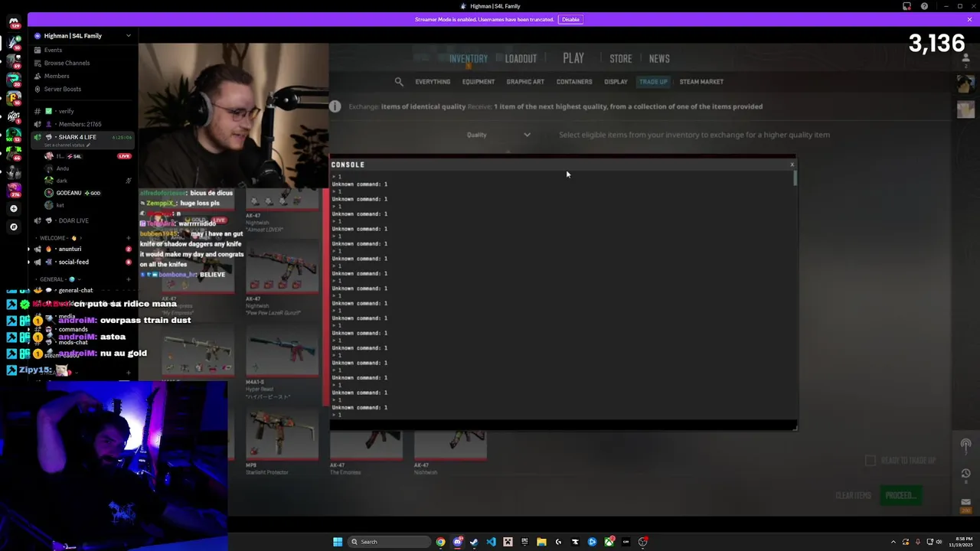This screenshot has width=980, height=551.
Task: Open the general-chat channel
Action: (x=81, y=290)
